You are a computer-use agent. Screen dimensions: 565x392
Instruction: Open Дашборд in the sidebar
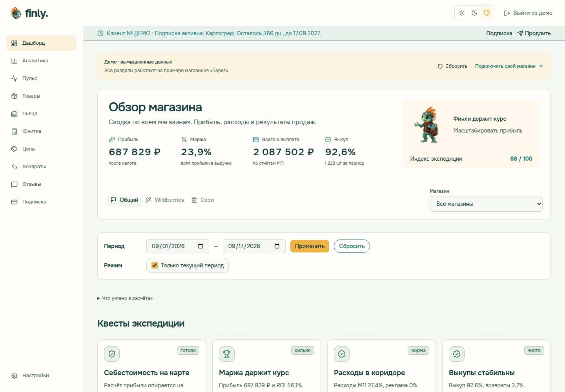[41, 43]
